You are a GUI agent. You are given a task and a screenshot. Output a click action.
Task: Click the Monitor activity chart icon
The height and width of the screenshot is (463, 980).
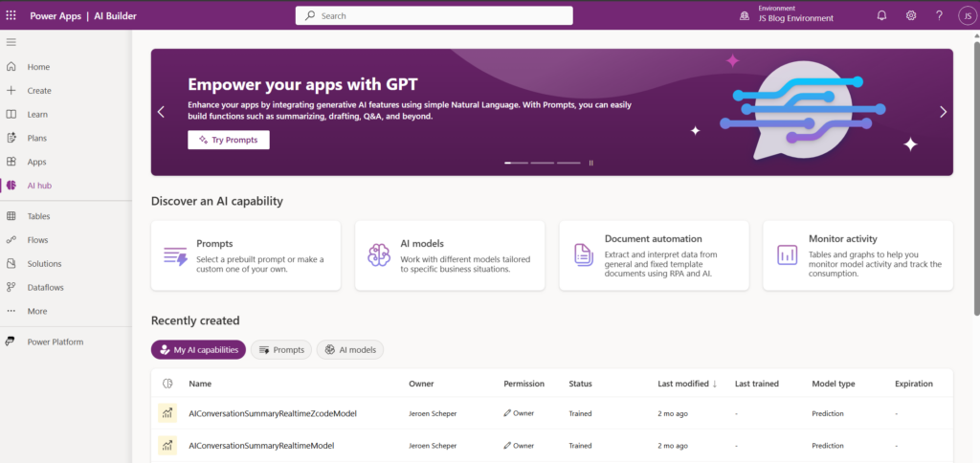787,254
